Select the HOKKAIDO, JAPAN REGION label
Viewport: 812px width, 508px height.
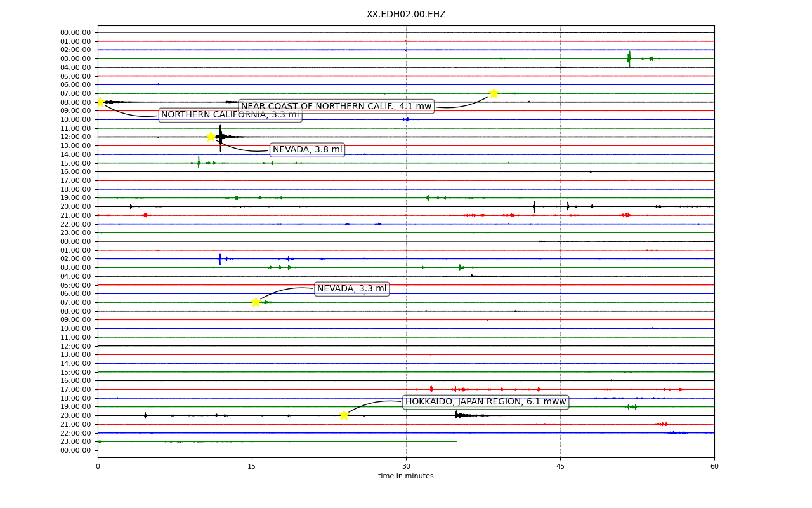(x=485, y=402)
